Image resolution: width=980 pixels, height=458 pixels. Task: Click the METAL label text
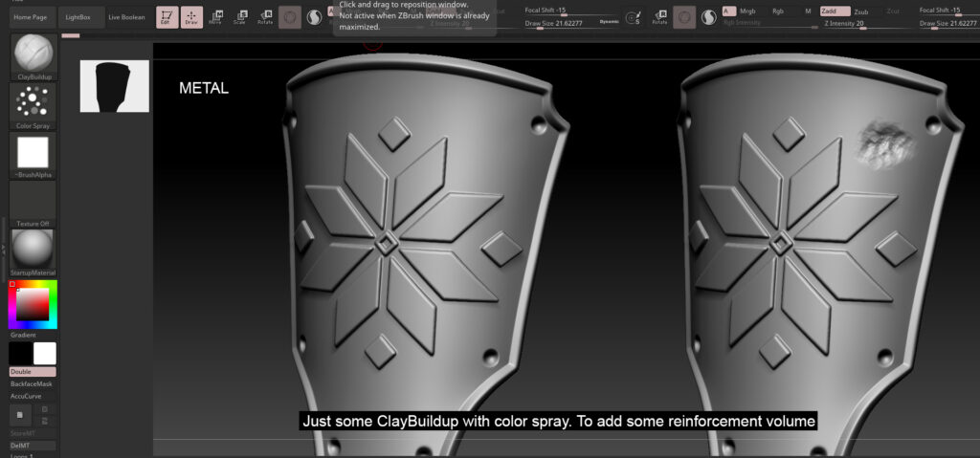click(204, 88)
